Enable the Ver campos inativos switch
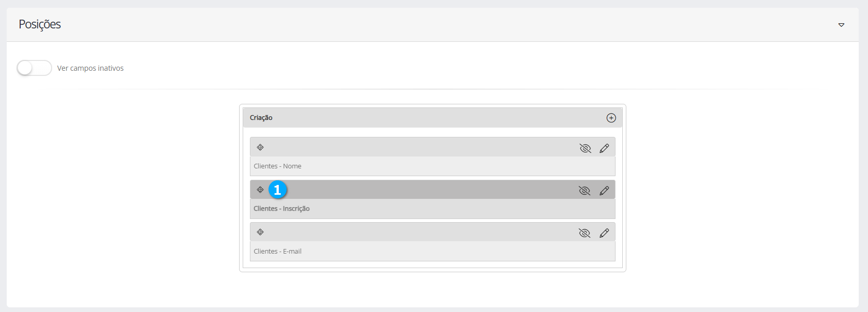Viewport: 868px width, 312px height. [34, 68]
